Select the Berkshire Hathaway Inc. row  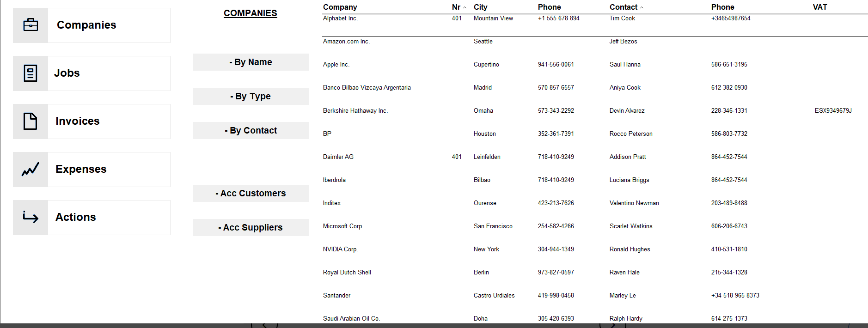coord(595,110)
